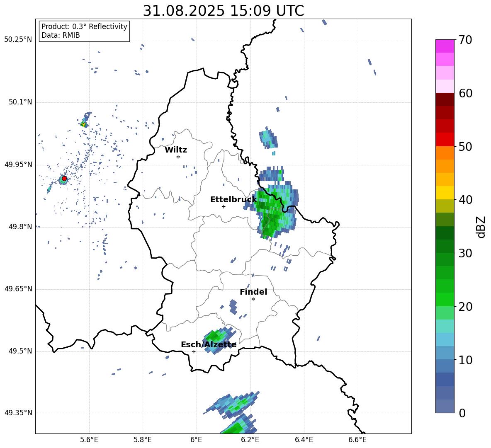The image size is (491, 448).
Task: Select the Findel station label
Action: pyautogui.click(x=253, y=292)
